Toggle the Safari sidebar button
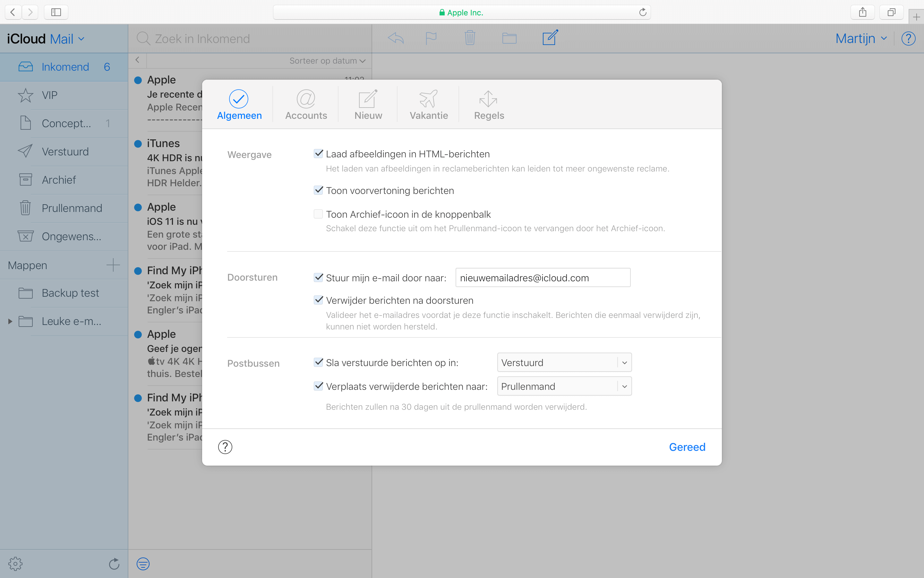 pyautogui.click(x=56, y=12)
